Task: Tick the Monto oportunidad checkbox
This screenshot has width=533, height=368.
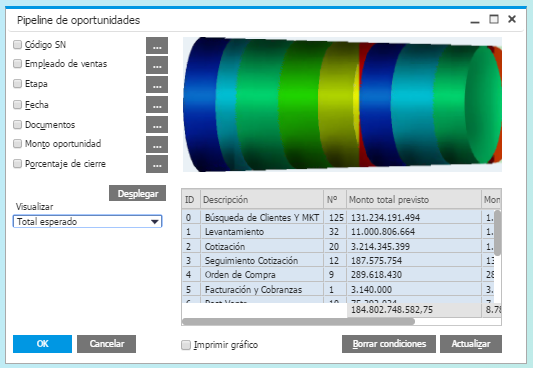Action: [17, 143]
